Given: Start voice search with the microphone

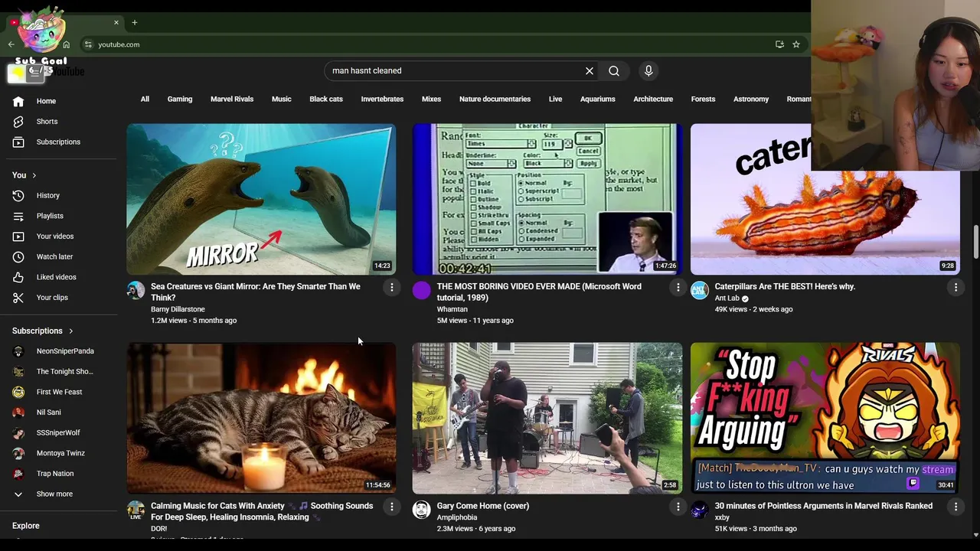Looking at the screenshot, I should pos(648,71).
